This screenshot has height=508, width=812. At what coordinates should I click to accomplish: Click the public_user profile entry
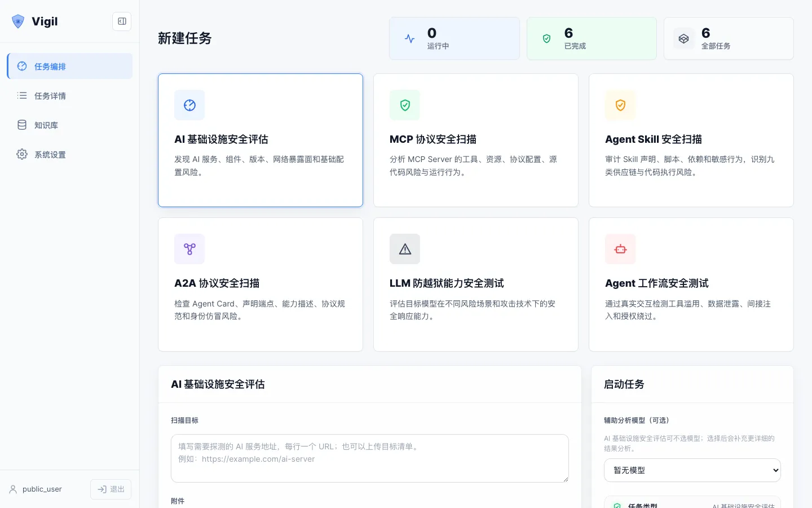[36, 489]
